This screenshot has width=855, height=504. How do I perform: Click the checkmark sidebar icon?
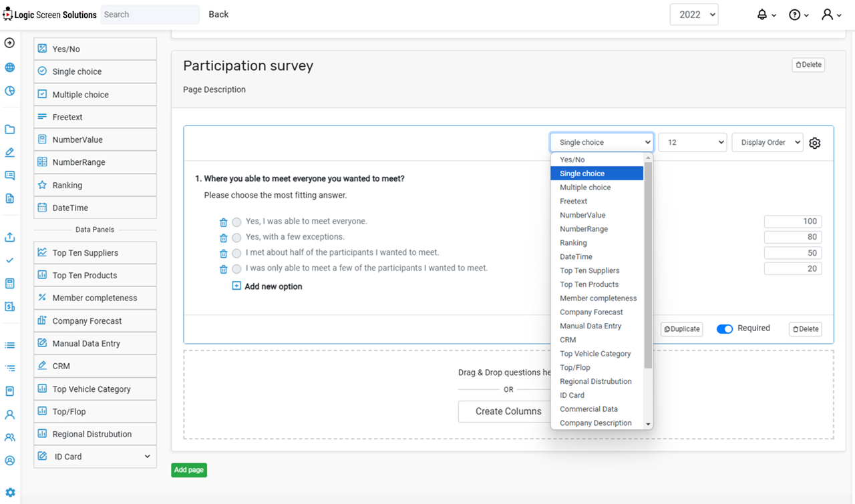9,260
